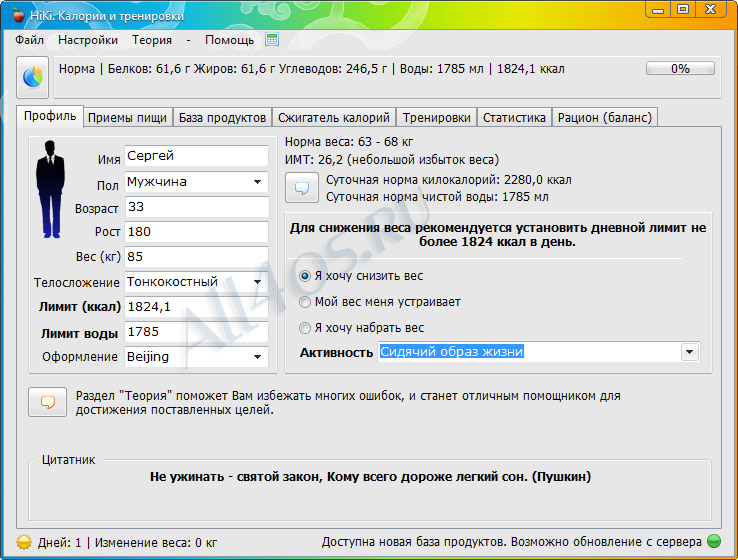Click the sun icon in status bar
The height and width of the screenshot is (560, 738).
point(24,542)
